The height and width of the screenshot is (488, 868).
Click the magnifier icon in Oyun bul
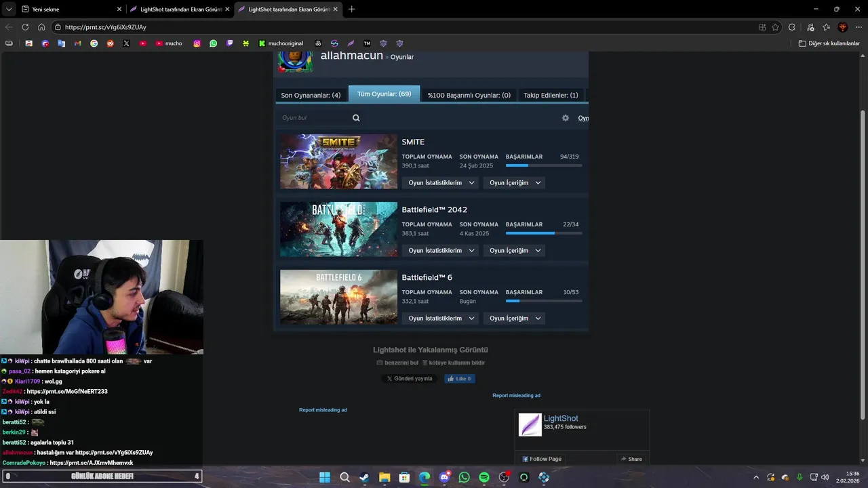click(356, 118)
